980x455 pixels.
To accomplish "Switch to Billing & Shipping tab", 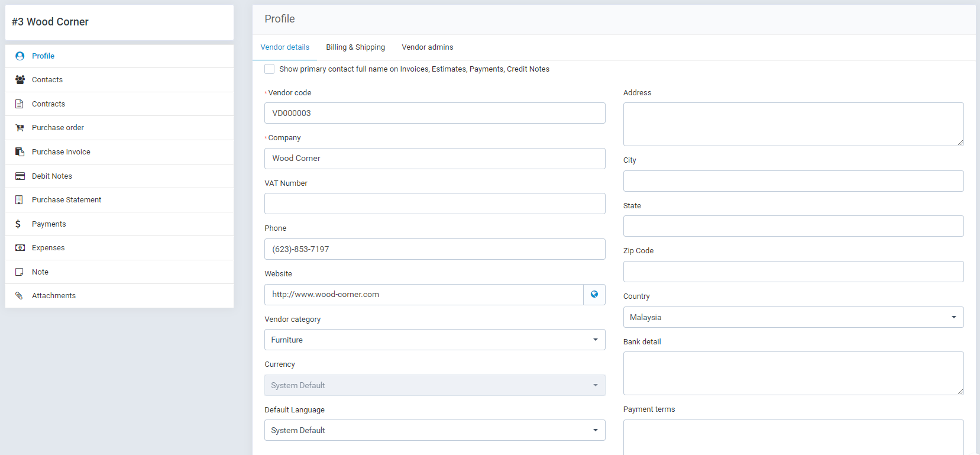I will (x=355, y=47).
